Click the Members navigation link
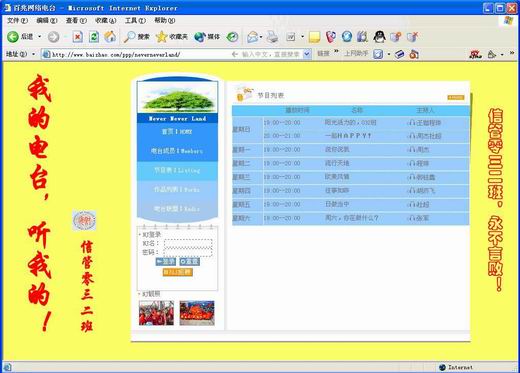The width and height of the screenshot is (520, 373). coord(177,151)
